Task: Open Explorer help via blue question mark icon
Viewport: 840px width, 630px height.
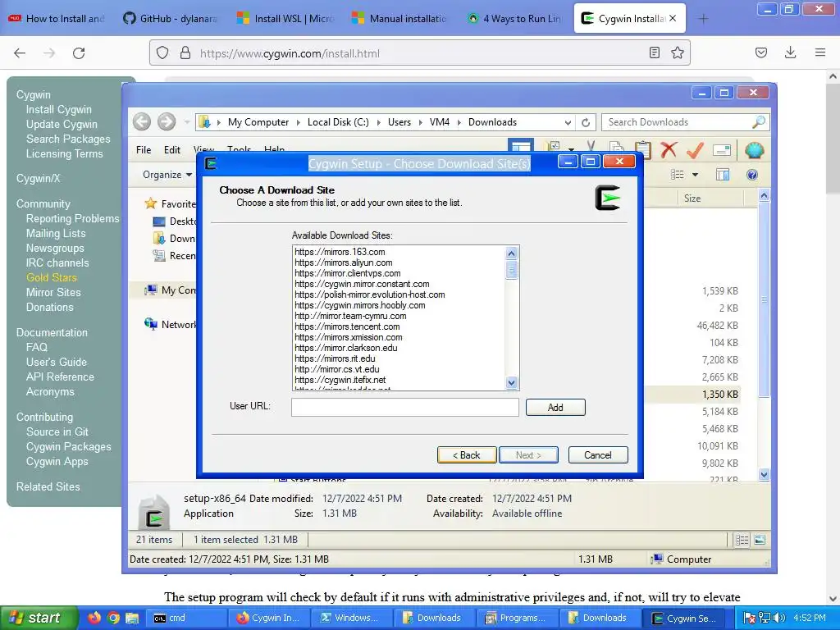Action: click(x=752, y=175)
